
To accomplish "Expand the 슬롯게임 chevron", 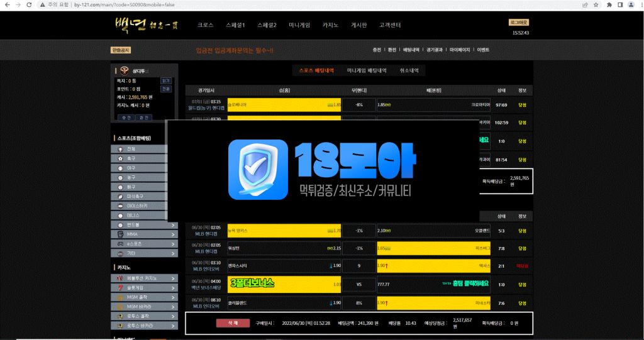I will (x=173, y=288).
